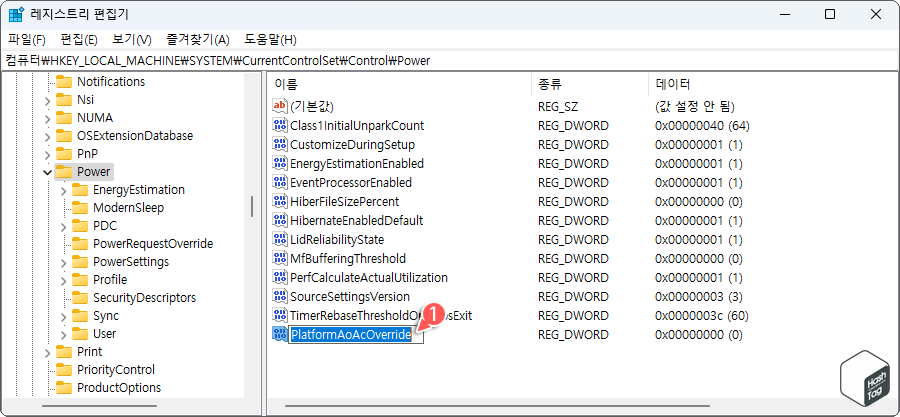The height and width of the screenshot is (417, 900).
Task: Click the Registry Editor app icon in title bar
Action: coord(16,15)
